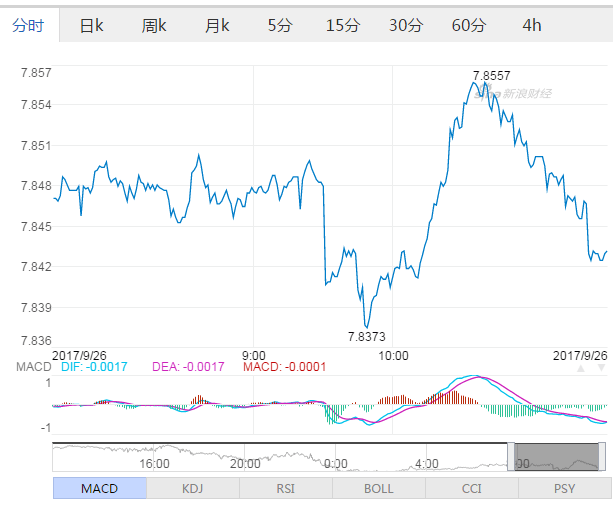The height and width of the screenshot is (505, 613).
Task: Open the 周k weekly chart tab
Action: pyautogui.click(x=154, y=26)
